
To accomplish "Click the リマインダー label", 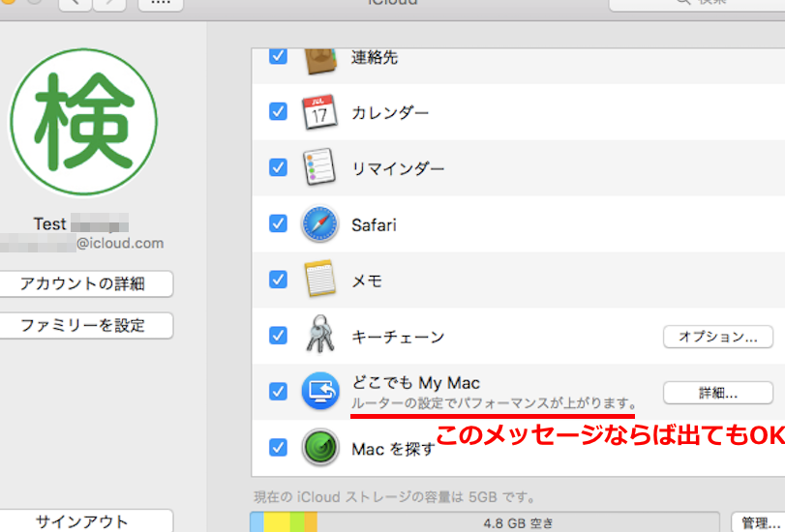I will (x=398, y=169).
